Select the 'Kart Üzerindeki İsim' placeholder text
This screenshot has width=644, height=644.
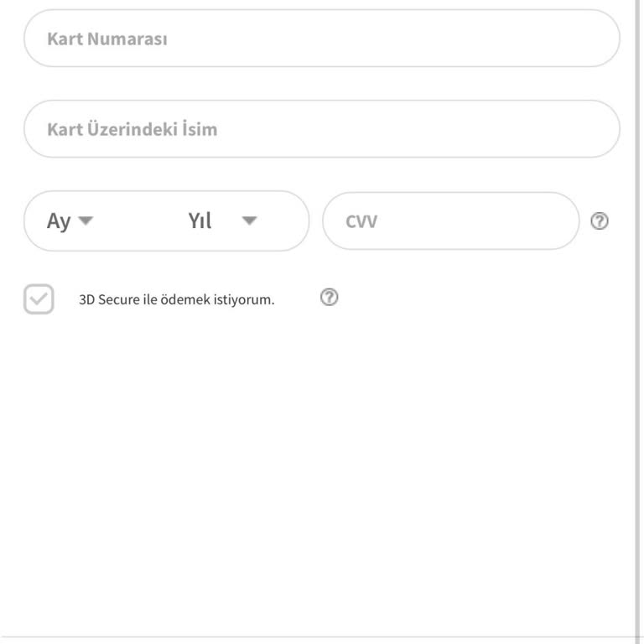tap(132, 129)
